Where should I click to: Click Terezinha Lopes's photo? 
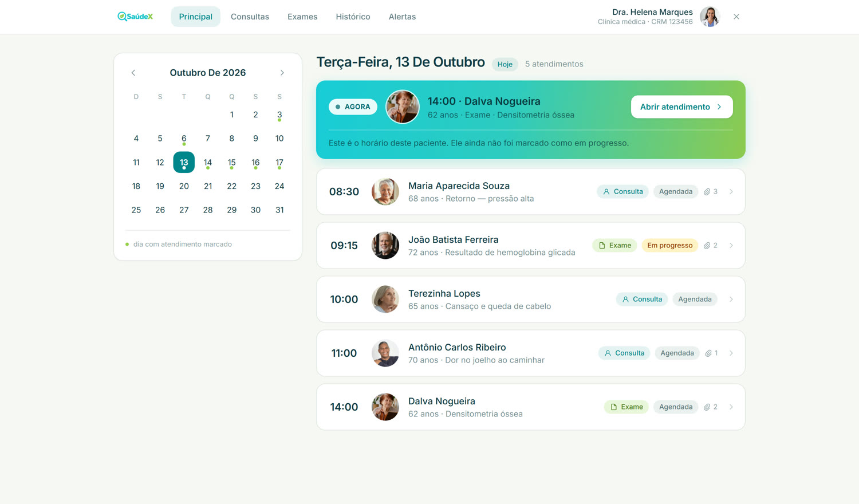pyautogui.click(x=385, y=300)
